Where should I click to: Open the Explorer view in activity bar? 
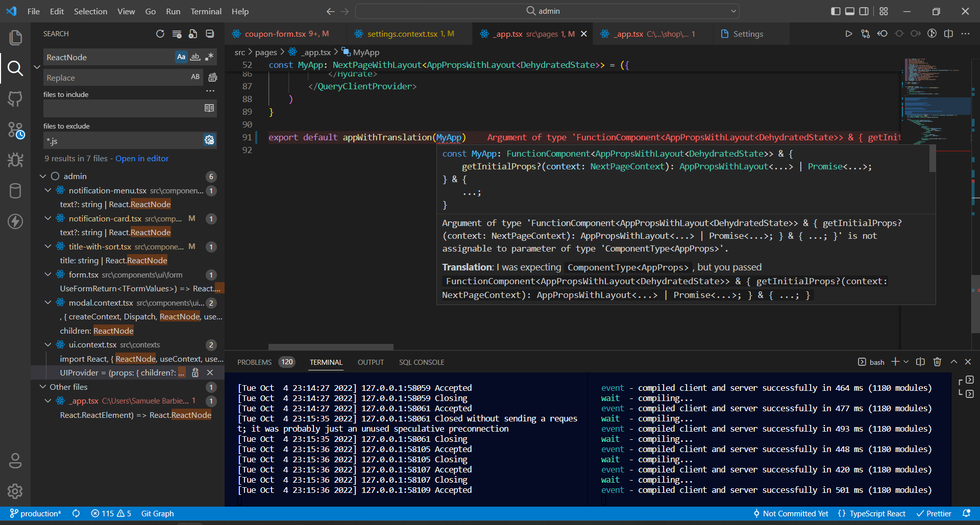coord(15,37)
